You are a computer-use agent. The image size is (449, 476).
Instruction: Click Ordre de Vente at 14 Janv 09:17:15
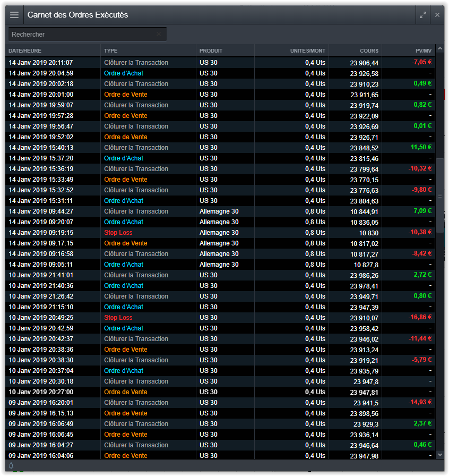[x=126, y=243]
